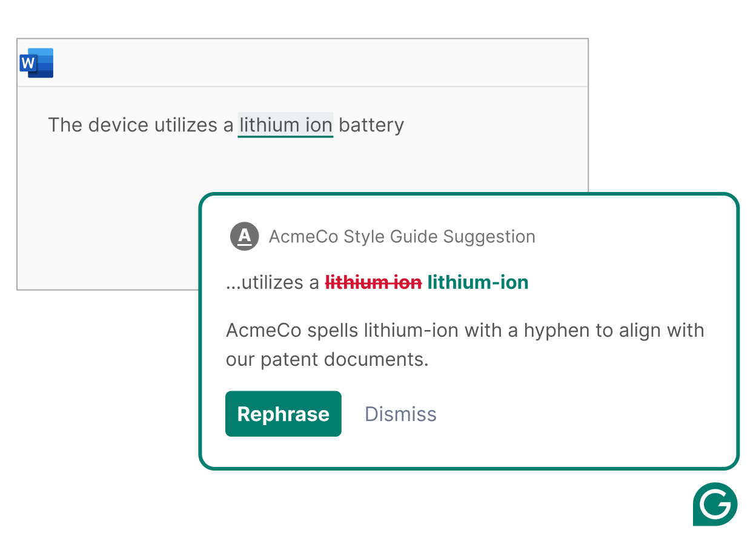Select the highlighted phrase in the document

(285, 125)
